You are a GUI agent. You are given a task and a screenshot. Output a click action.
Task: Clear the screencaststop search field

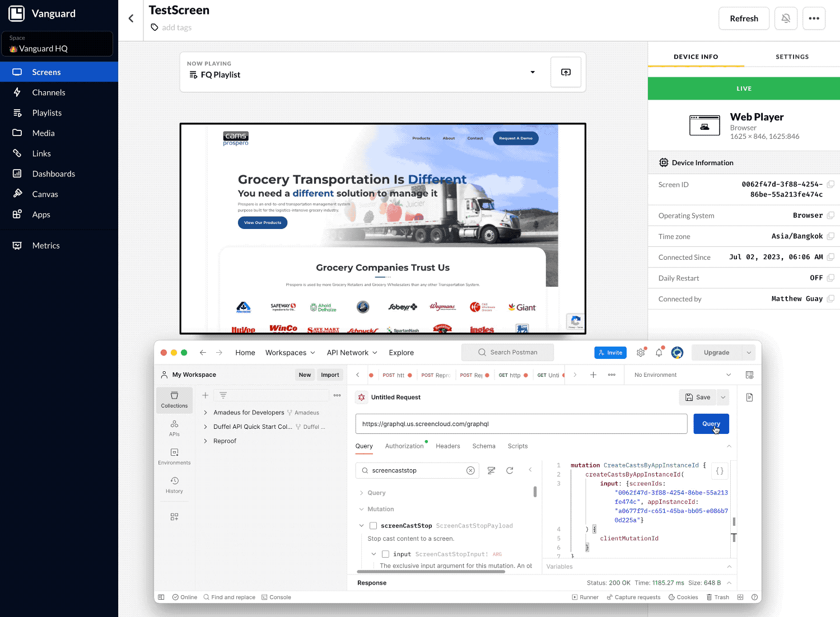coord(470,470)
